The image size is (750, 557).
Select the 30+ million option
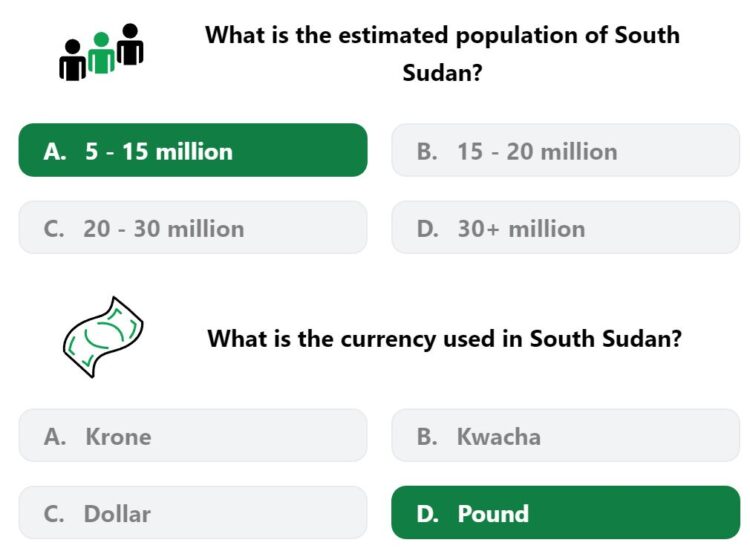tap(565, 228)
